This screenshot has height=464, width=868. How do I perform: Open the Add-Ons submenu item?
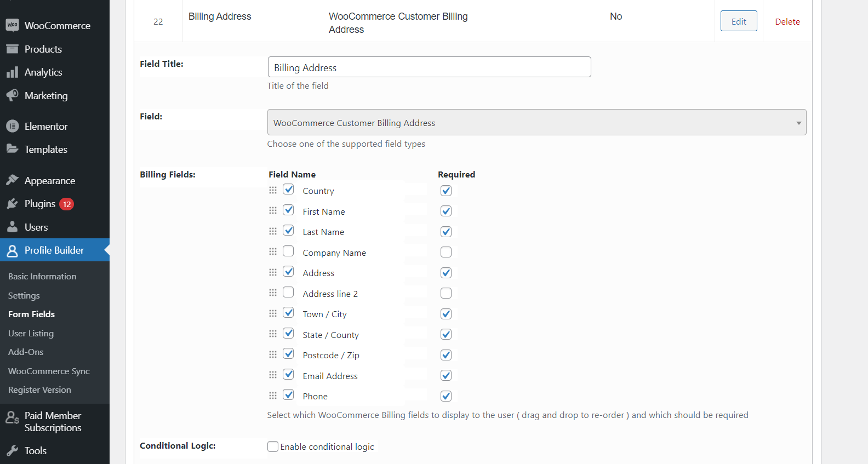26,352
